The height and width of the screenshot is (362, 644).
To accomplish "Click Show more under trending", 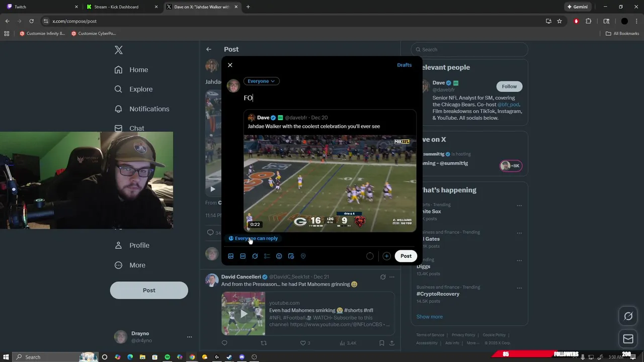I will [x=429, y=317].
